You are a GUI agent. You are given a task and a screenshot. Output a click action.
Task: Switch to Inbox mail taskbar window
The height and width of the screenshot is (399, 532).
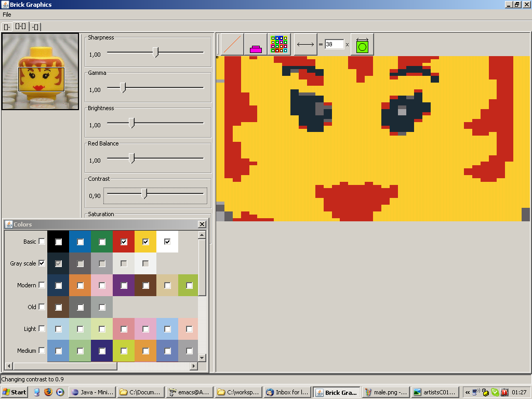[287, 392]
